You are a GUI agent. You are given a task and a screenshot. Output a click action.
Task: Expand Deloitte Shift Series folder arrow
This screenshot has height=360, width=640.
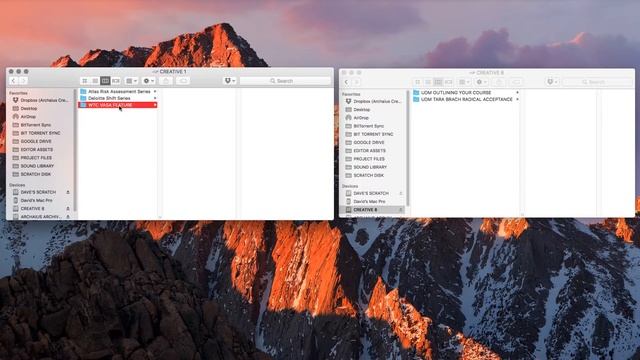coord(155,98)
